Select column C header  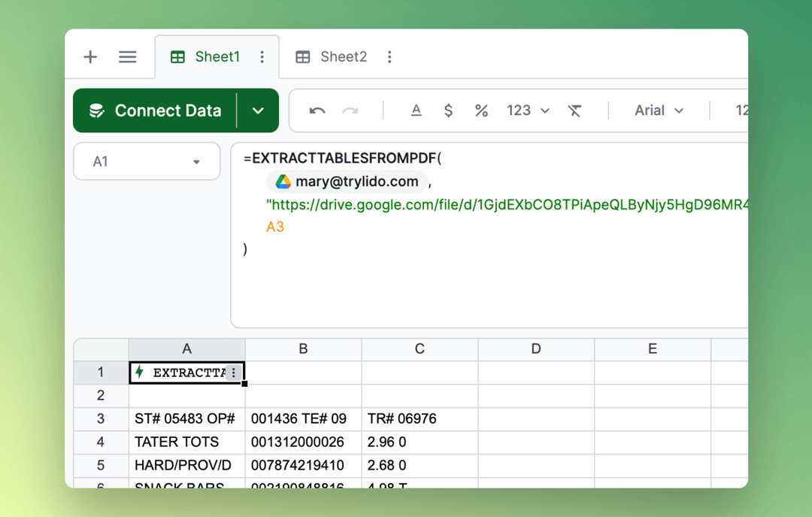pyautogui.click(x=420, y=349)
